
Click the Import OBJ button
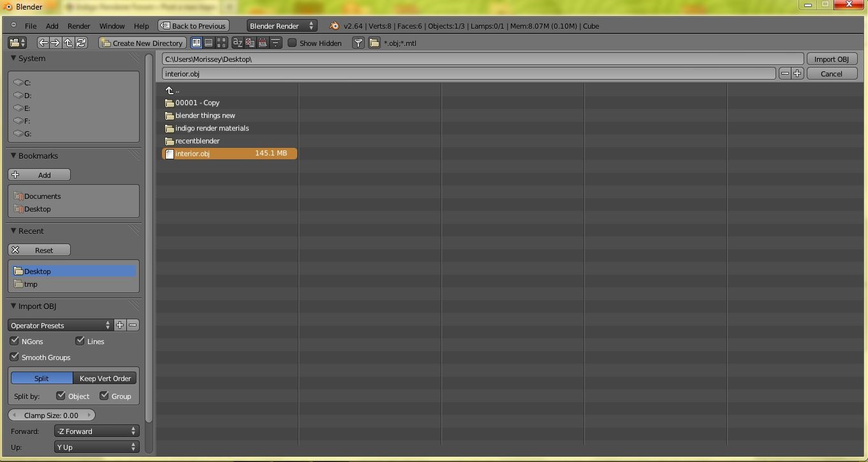point(831,59)
